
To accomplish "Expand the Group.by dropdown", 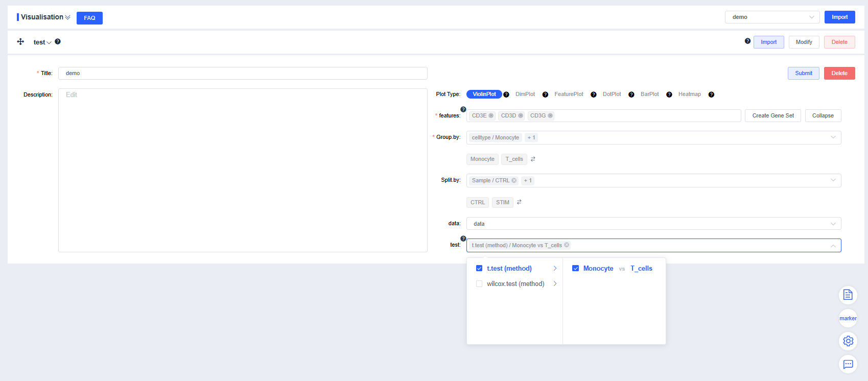I will pos(833,137).
